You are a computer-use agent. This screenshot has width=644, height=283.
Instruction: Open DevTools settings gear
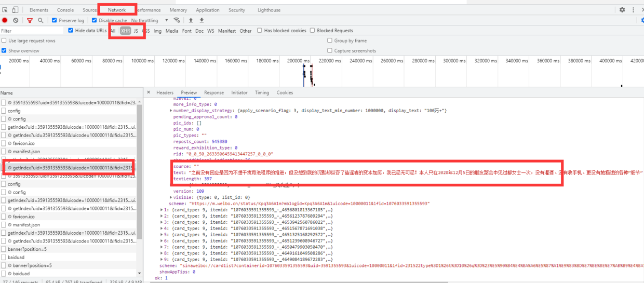click(622, 10)
